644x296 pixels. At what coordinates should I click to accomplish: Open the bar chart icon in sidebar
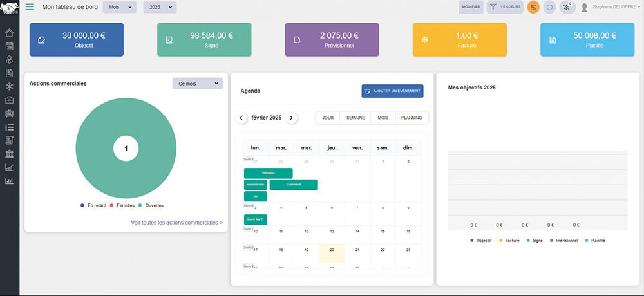pos(9,181)
